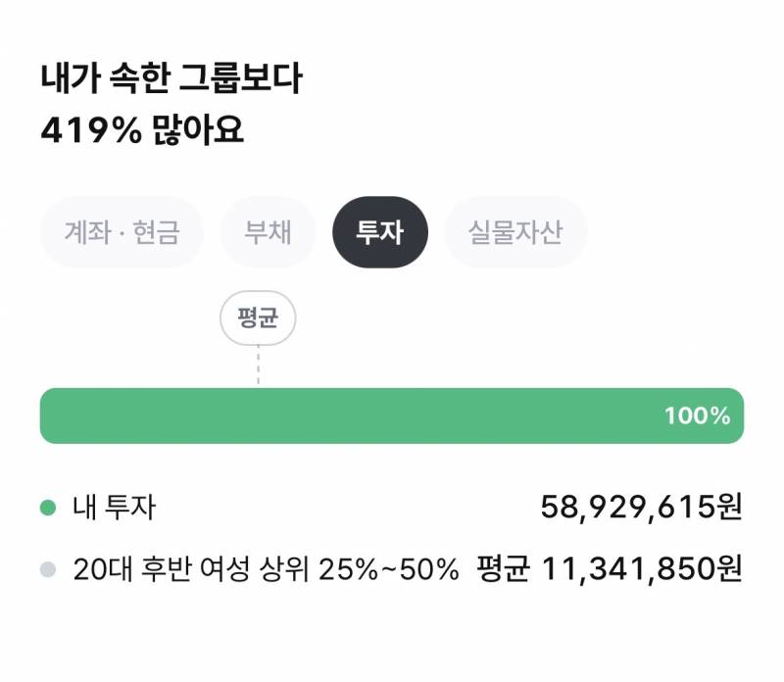Select the 부채 category chip
Viewport: 784px width, 682px height.
pyautogui.click(x=267, y=232)
